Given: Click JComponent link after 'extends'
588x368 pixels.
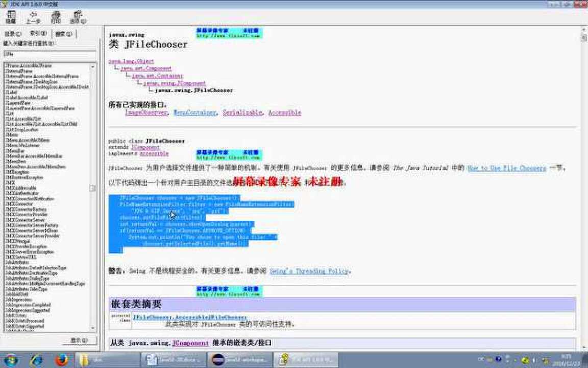Looking at the screenshot, I should tap(145, 147).
